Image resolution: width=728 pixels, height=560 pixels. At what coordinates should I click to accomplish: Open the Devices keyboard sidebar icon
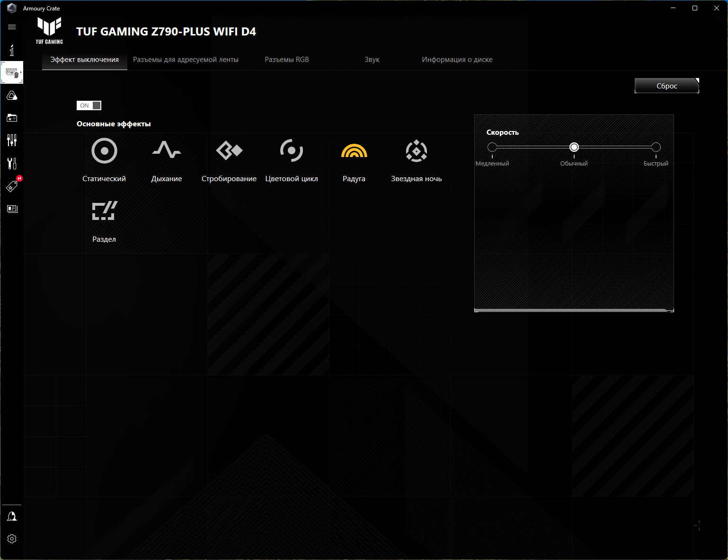point(12,73)
